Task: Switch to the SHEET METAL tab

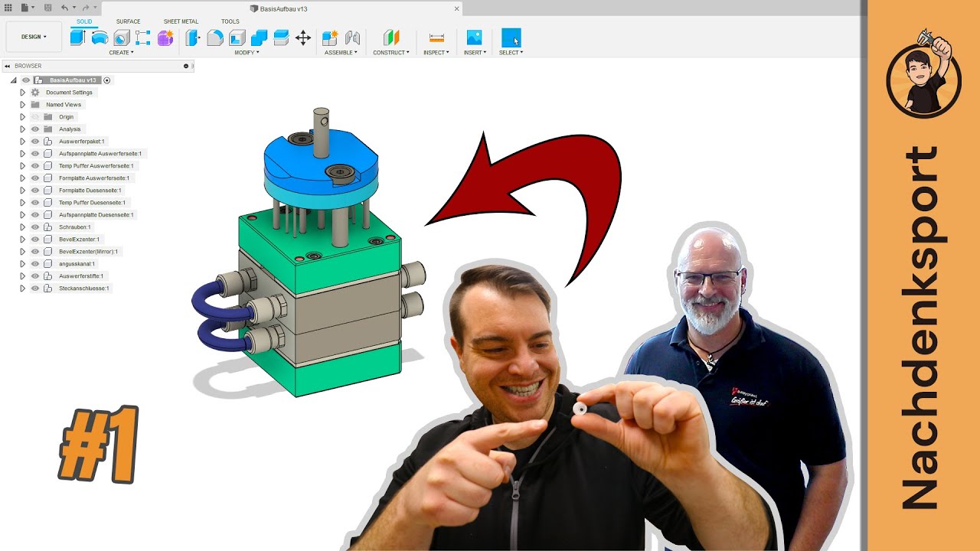Action: [181, 21]
